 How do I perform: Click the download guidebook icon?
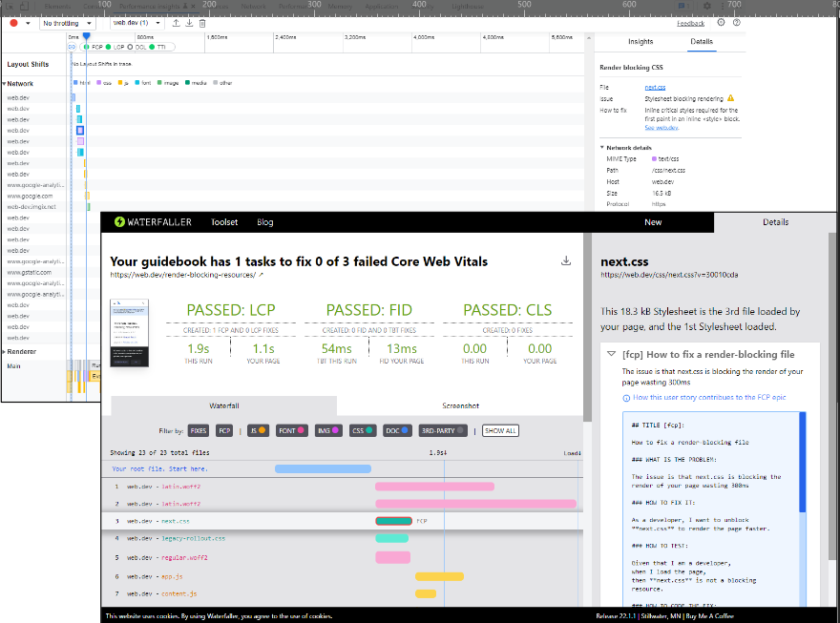click(566, 261)
